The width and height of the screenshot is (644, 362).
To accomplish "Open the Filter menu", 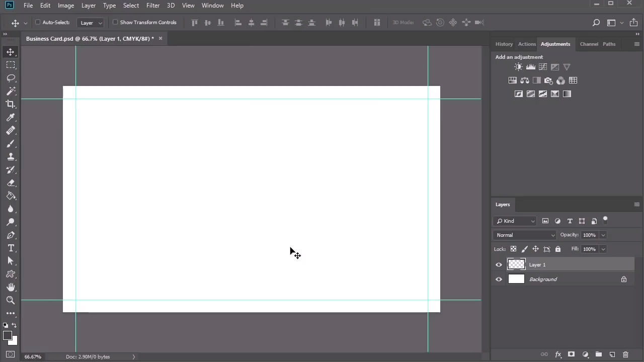I will coord(152,6).
